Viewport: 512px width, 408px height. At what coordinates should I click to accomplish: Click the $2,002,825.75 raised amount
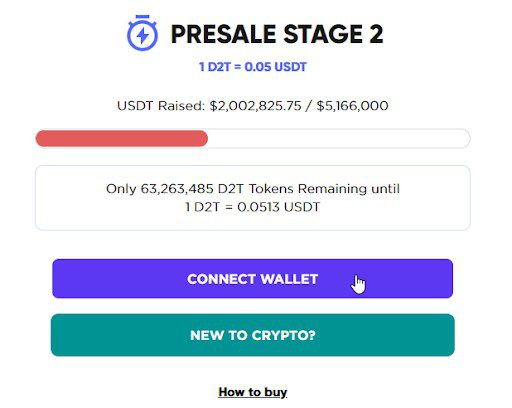[x=255, y=106]
